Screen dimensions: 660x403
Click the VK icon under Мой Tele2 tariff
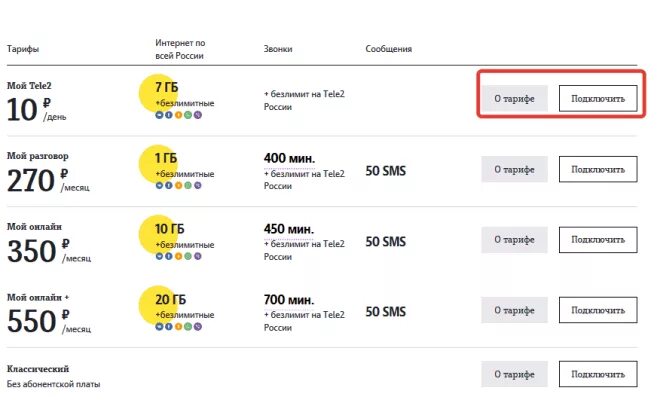[159, 115]
